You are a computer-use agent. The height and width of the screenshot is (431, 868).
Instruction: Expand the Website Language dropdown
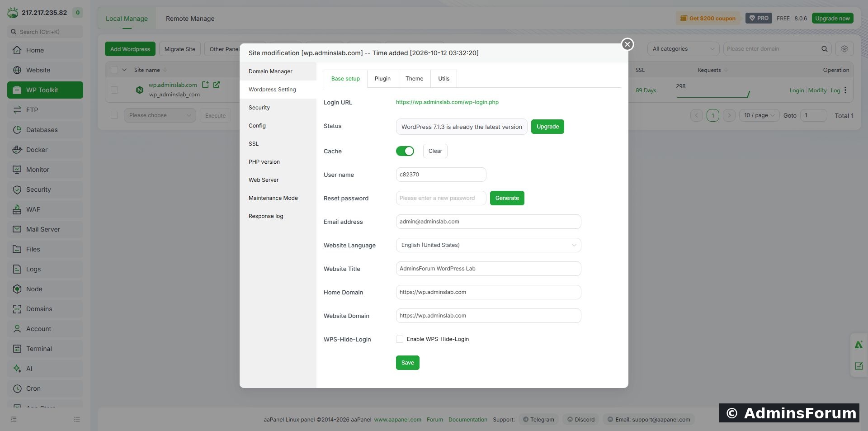[x=488, y=245]
